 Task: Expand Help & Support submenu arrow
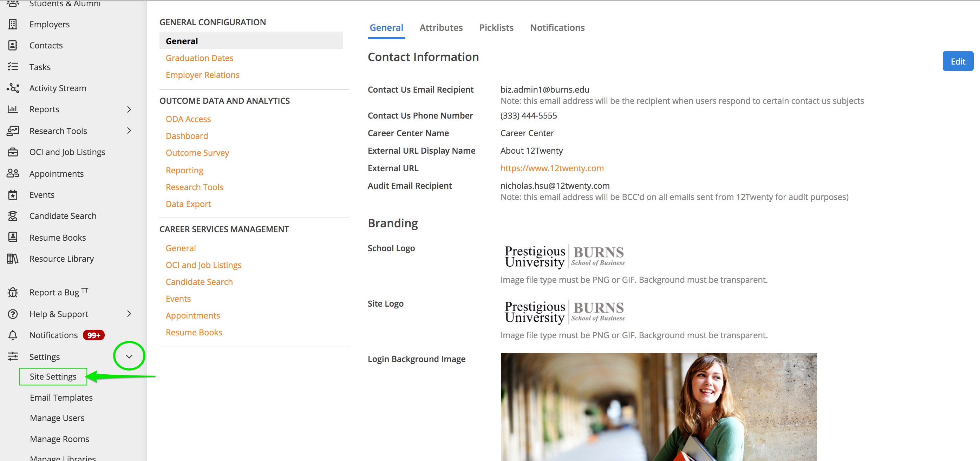click(x=129, y=314)
